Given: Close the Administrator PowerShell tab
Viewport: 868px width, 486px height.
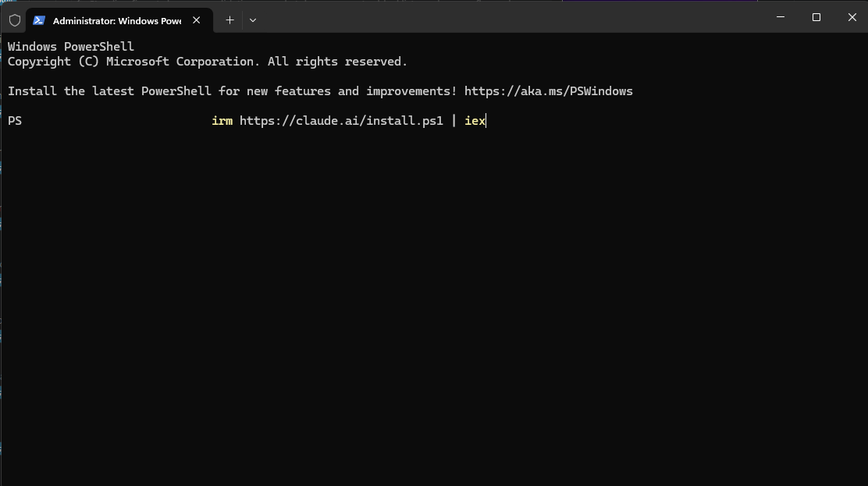Looking at the screenshot, I should (x=197, y=20).
